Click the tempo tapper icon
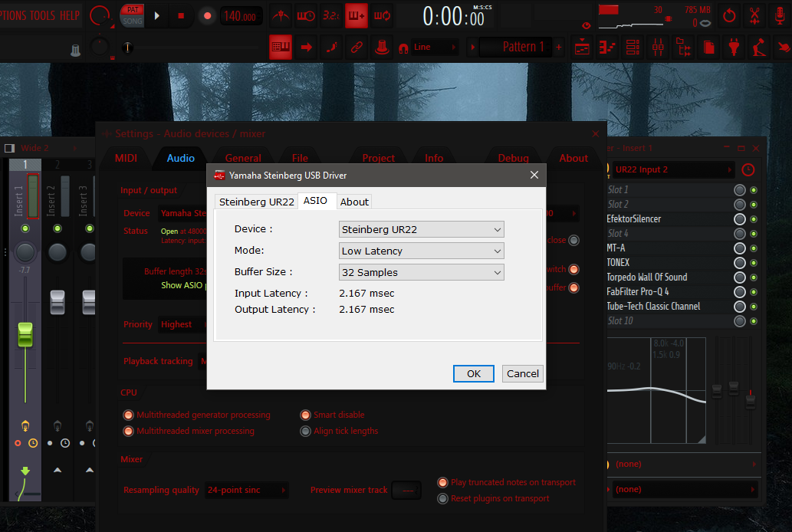 tap(759, 48)
